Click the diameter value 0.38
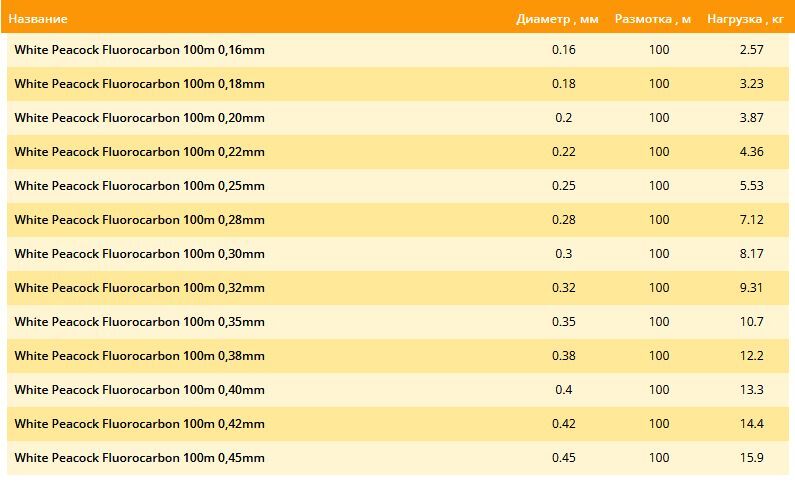 click(x=564, y=355)
